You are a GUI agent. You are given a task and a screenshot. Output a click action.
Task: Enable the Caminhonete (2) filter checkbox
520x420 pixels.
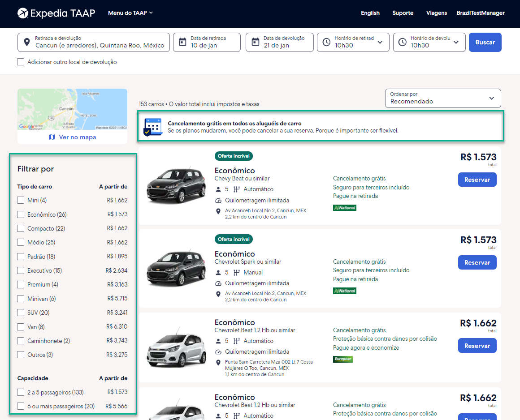point(21,341)
